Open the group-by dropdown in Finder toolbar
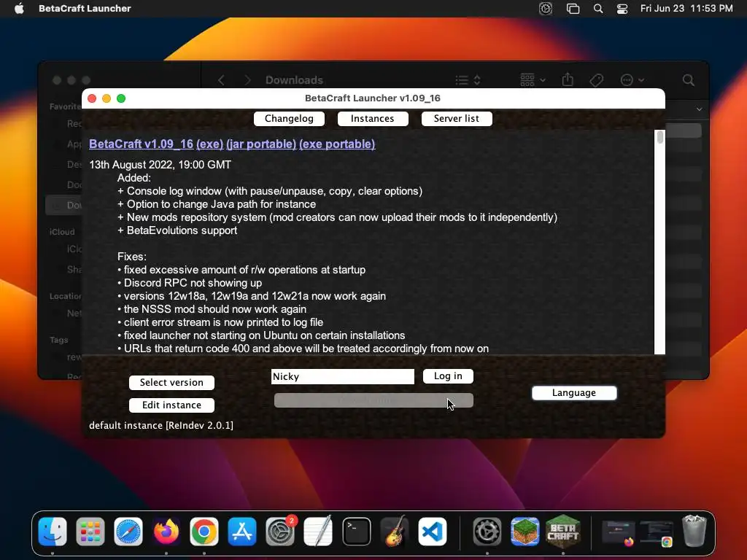 pyautogui.click(x=533, y=80)
